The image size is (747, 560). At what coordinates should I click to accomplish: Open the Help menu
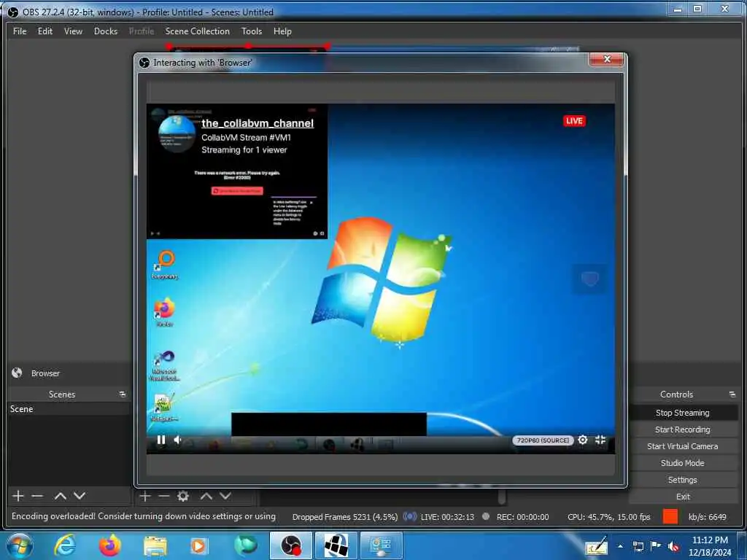[282, 31]
